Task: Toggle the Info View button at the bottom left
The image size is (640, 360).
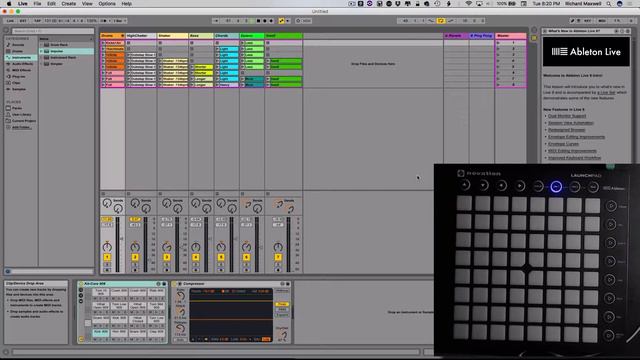Action: tap(6, 351)
